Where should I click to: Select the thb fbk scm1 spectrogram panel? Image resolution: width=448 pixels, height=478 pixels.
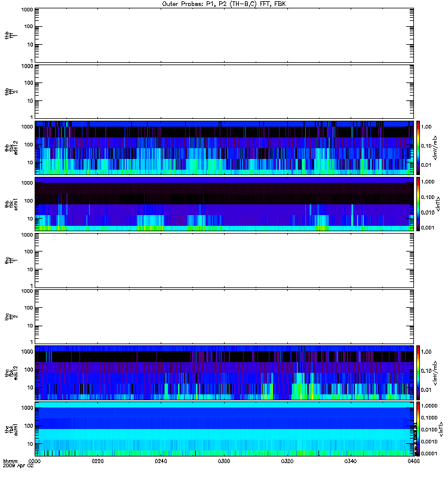point(225,204)
